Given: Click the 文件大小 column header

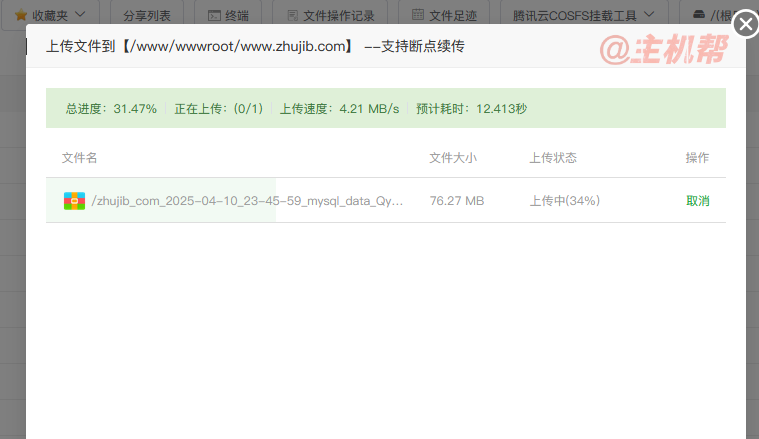Looking at the screenshot, I should coord(453,158).
